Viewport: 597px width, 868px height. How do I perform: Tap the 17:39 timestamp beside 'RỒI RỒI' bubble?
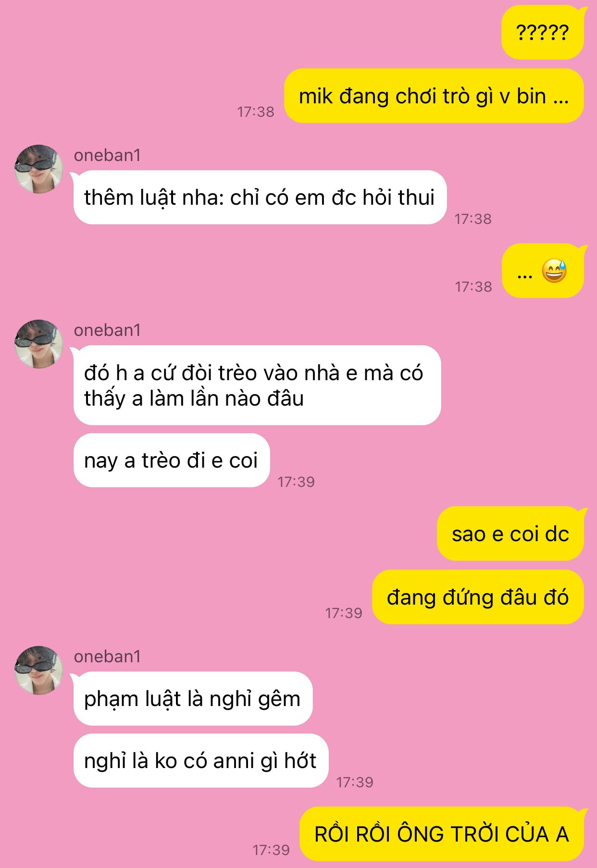[272, 850]
